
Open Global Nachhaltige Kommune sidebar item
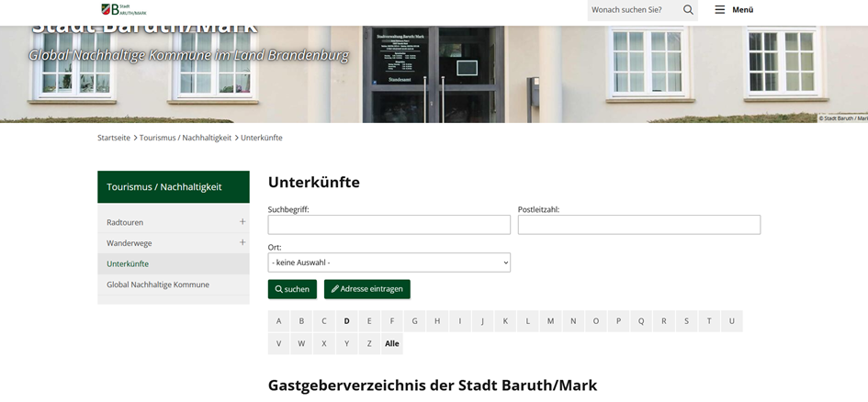[x=158, y=285]
